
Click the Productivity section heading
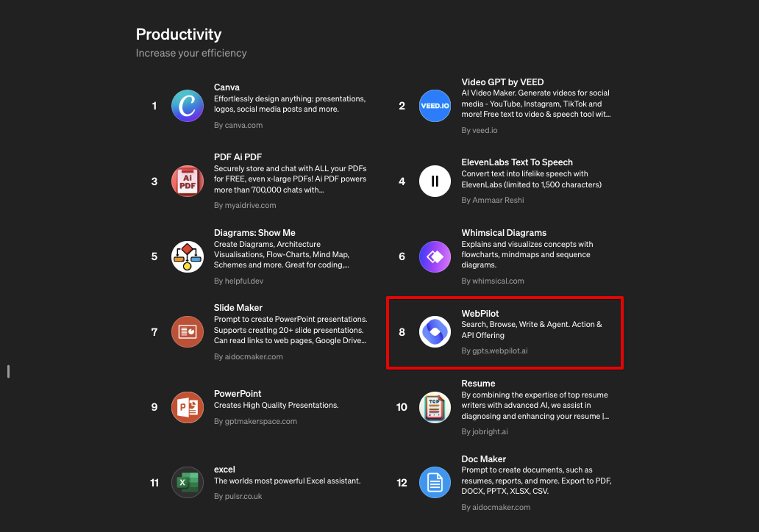point(179,35)
